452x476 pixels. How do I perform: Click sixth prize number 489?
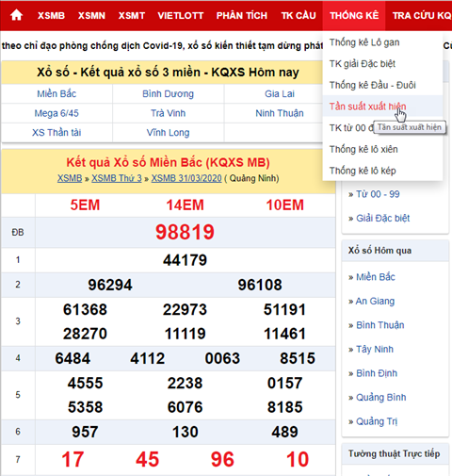tap(284, 432)
